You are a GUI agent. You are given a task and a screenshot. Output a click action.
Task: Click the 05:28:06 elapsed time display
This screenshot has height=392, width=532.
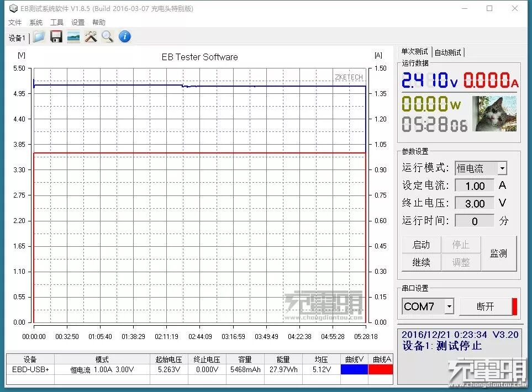(435, 124)
